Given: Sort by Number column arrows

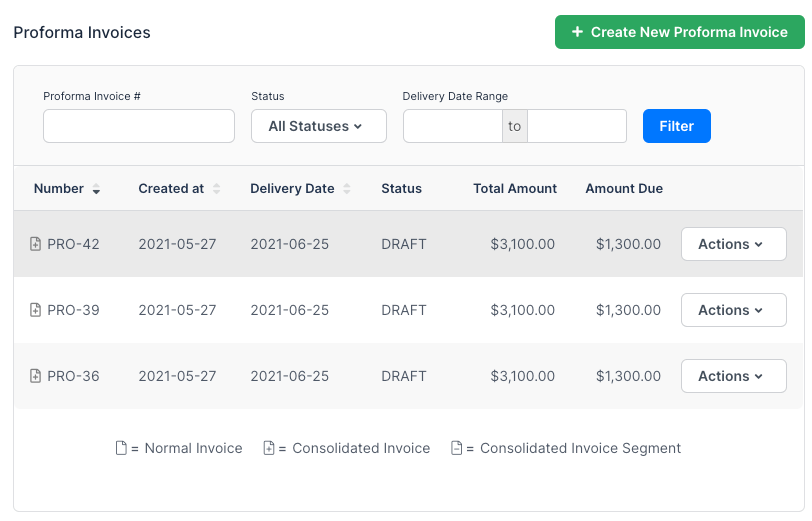Looking at the screenshot, I should coord(96,189).
